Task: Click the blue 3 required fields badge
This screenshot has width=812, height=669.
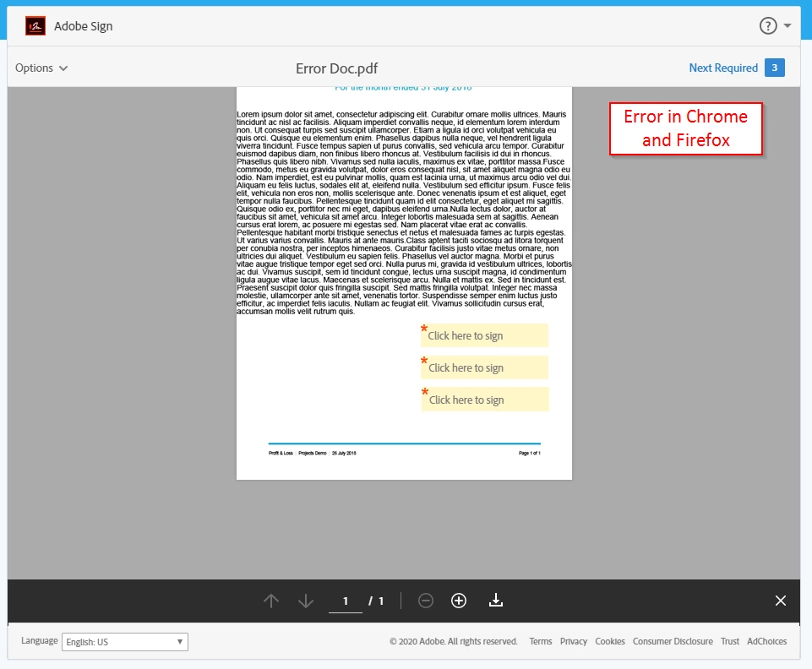Action: [x=774, y=68]
